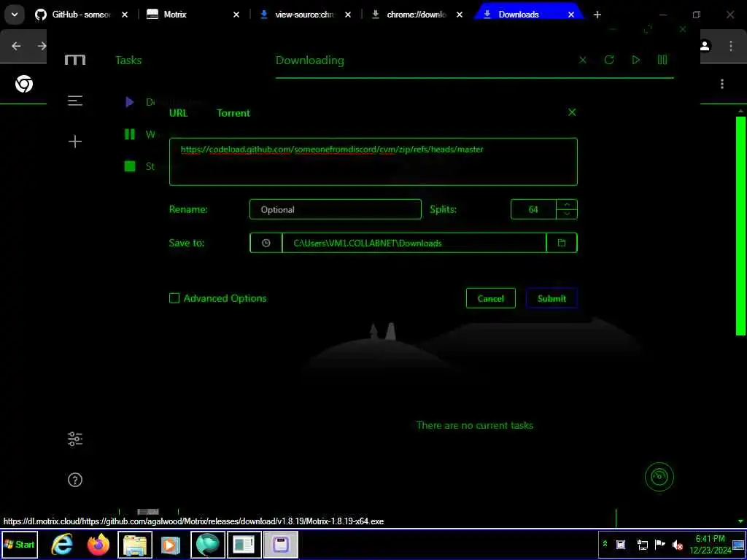This screenshot has width=747, height=560.
Task: Click the speedometer icon at bottom right
Action: 659,476
